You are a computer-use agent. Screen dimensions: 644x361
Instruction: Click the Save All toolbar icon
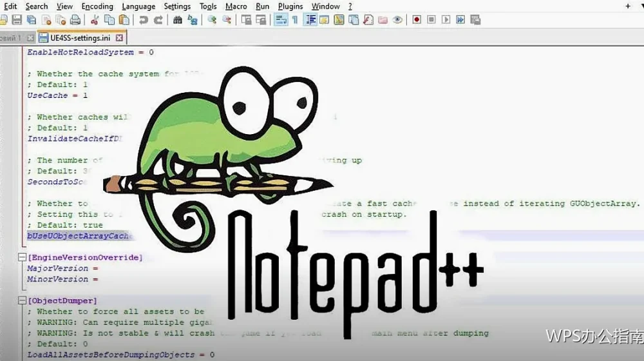pos(32,20)
